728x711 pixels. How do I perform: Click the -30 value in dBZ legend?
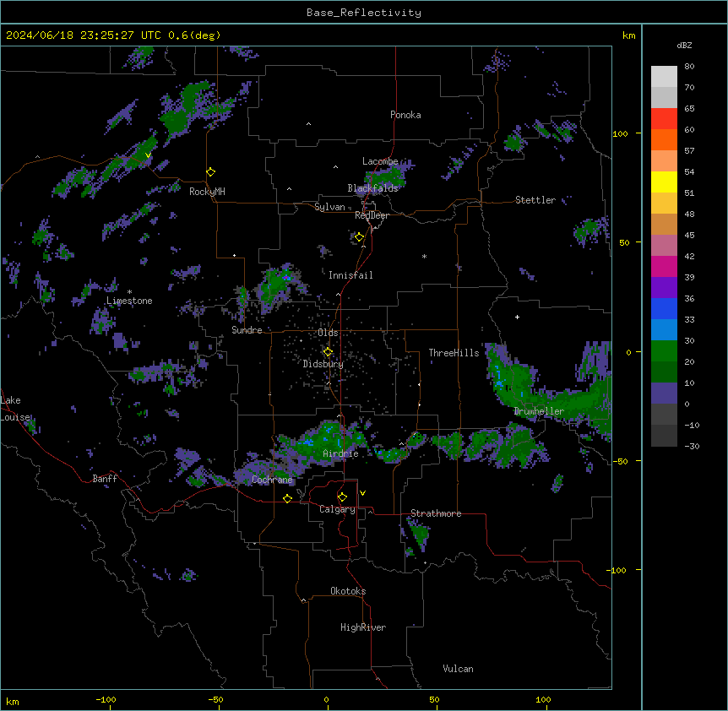click(692, 446)
